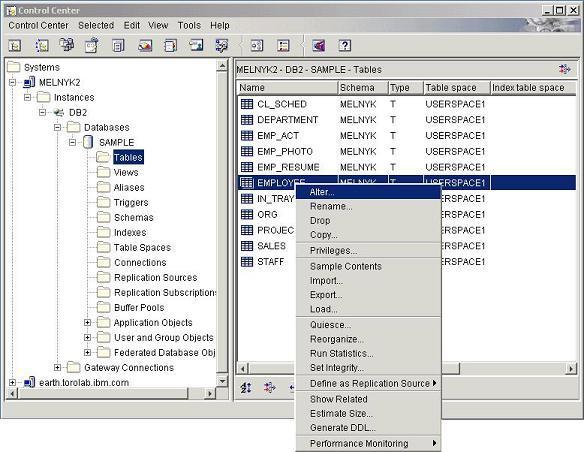584x452 pixels.
Task: Click the filter icon below table list
Action: pos(270,388)
